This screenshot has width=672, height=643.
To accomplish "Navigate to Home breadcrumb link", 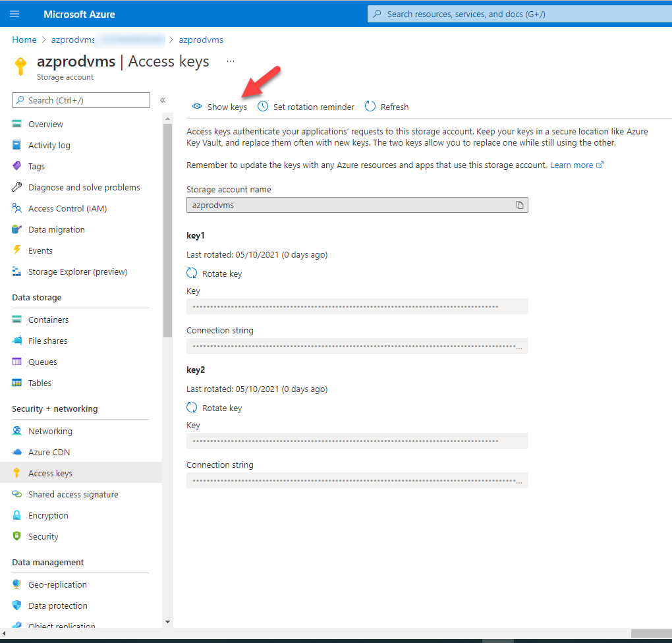I will click(24, 40).
